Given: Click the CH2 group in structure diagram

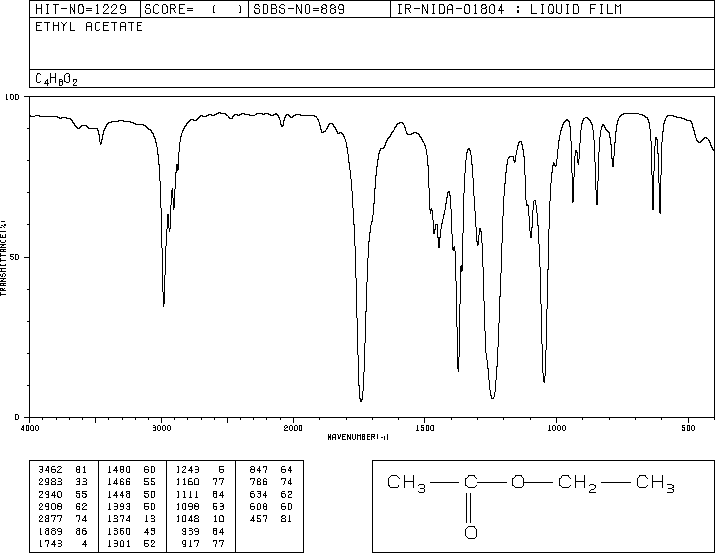Looking at the screenshot, I should [x=577, y=483].
